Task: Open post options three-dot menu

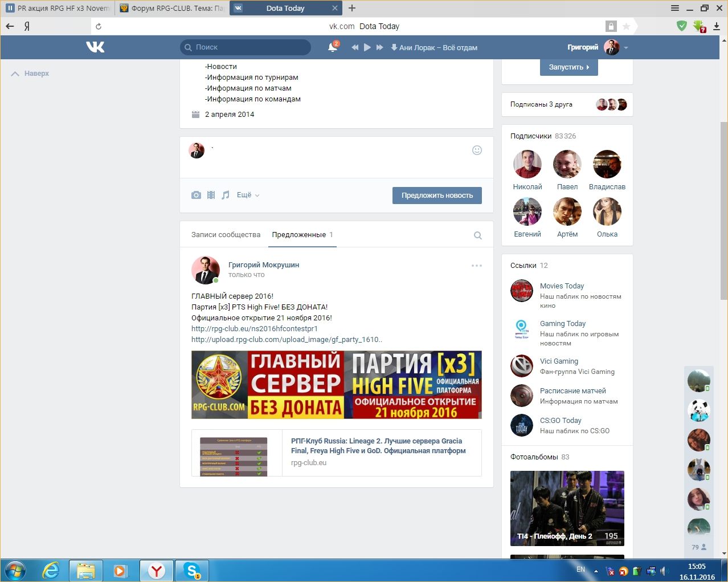Action: 477,266
